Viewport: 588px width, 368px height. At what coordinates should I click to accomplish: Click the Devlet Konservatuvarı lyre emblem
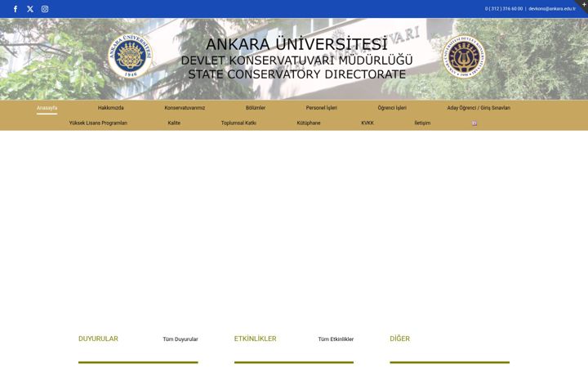(x=464, y=56)
